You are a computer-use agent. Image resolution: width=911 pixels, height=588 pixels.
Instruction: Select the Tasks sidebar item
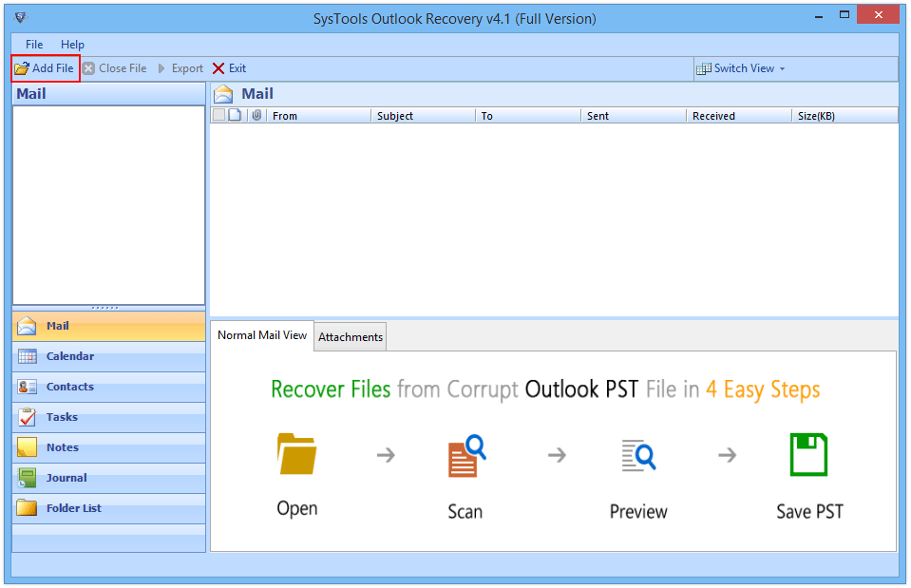tap(62, 417)
